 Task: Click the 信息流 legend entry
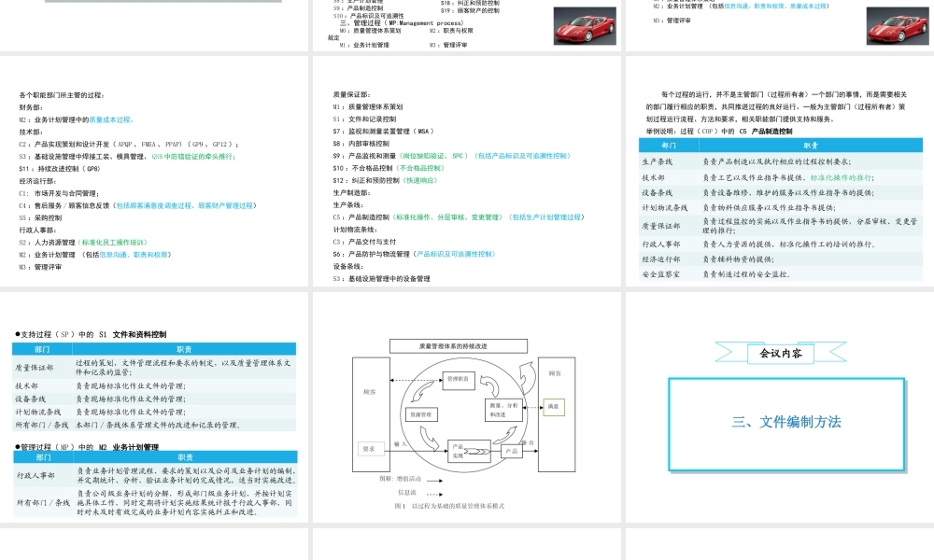420,493
